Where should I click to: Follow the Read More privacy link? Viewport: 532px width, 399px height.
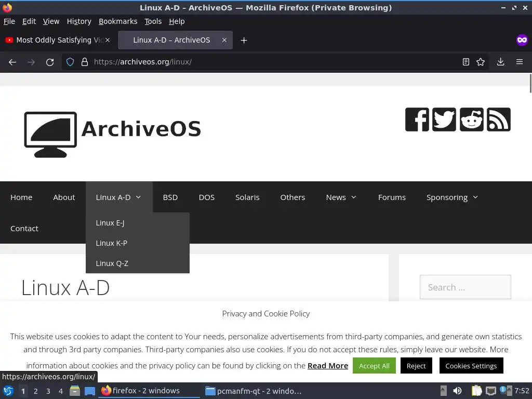coord(328,366)
